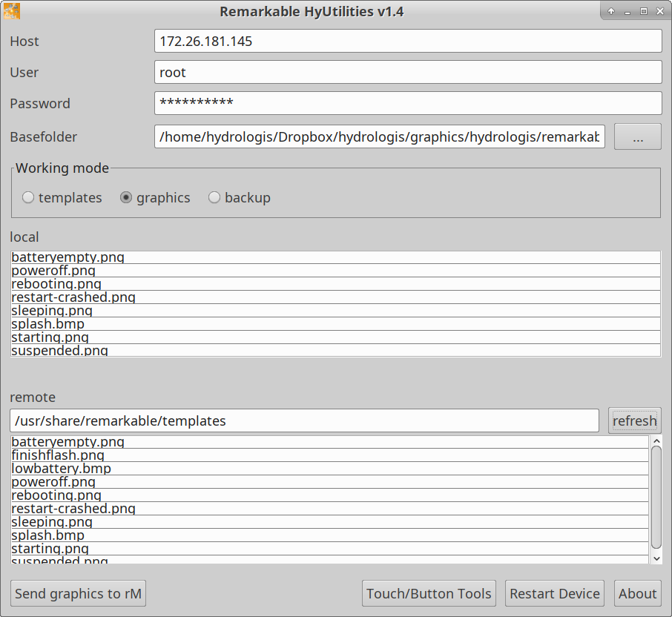The image size is (672, 617).
Task: Minimize the Remarkable HyUtilities window
Action: (x=627, y=12)
